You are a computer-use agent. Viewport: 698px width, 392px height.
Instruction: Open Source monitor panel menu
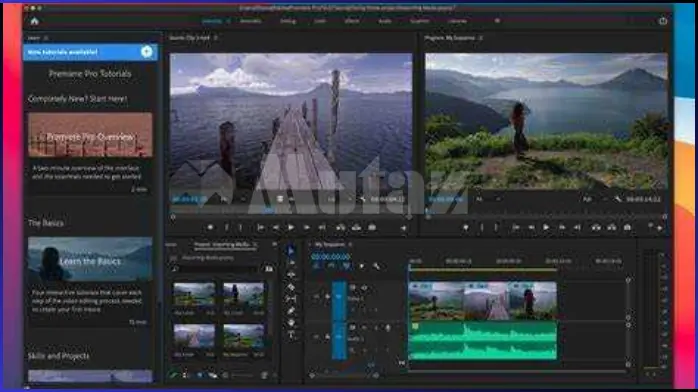point(215,38)
